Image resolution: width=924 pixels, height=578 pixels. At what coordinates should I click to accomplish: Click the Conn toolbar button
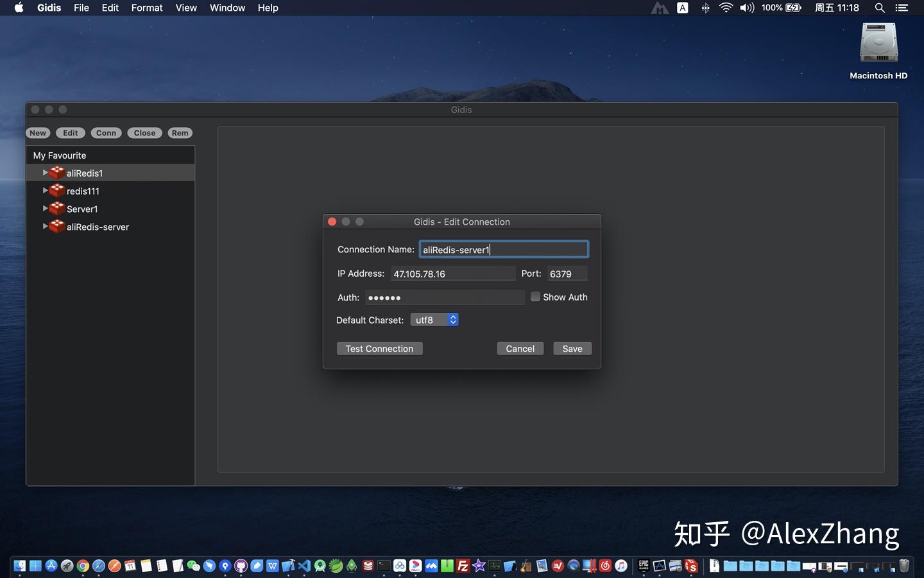[107, 133]
